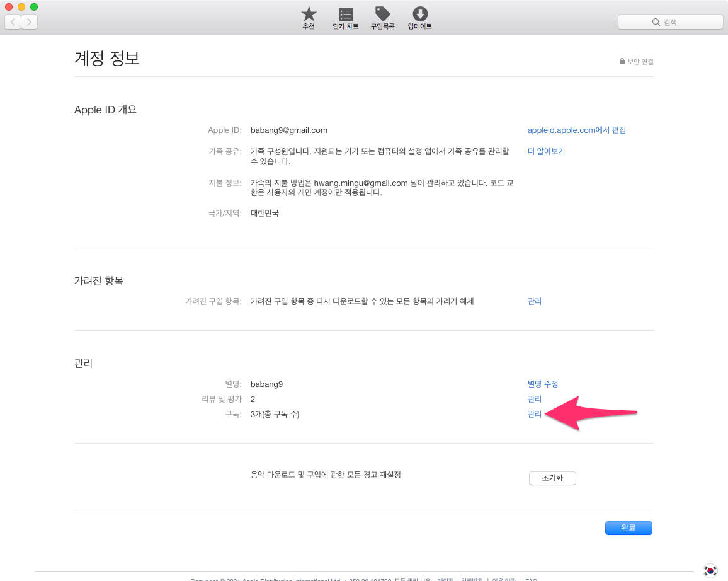
Task: Click the 가려진 항목 section heading
Action: [x=99, y=281]
